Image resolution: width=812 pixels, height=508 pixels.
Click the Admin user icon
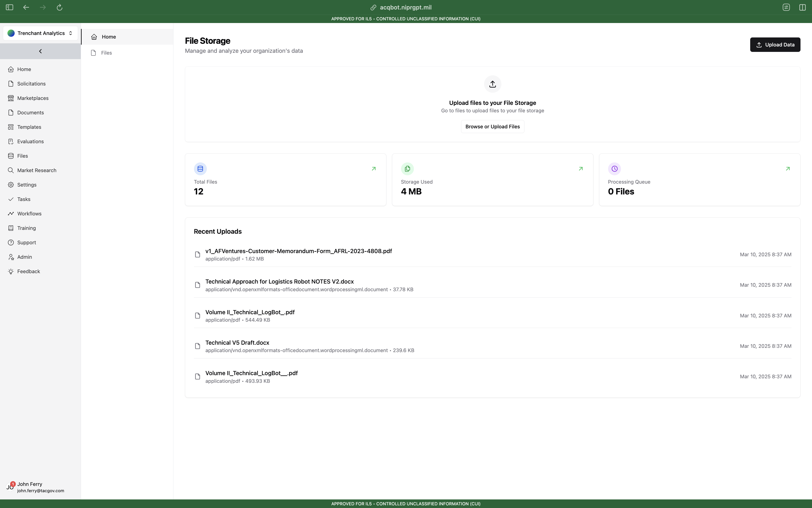[x=11, y=257]
